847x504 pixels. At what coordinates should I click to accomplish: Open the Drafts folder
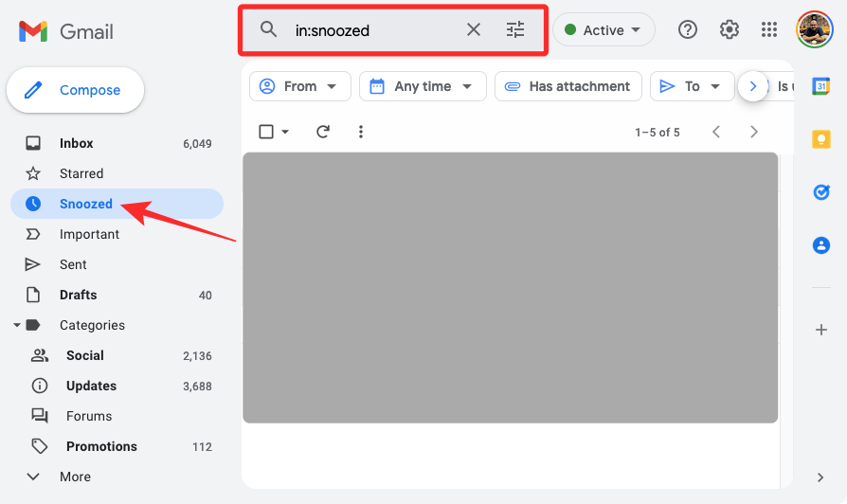[x=78, y=295]
